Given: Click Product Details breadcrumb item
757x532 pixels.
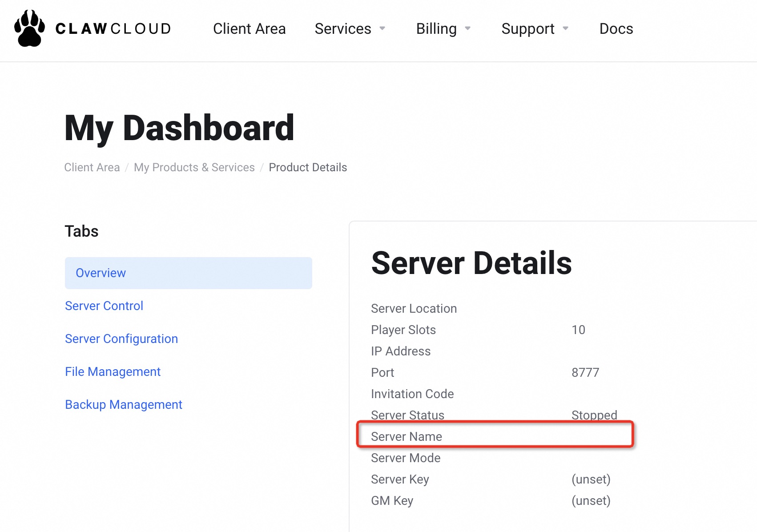Looking at the screenshot, I should coord(308,167).
